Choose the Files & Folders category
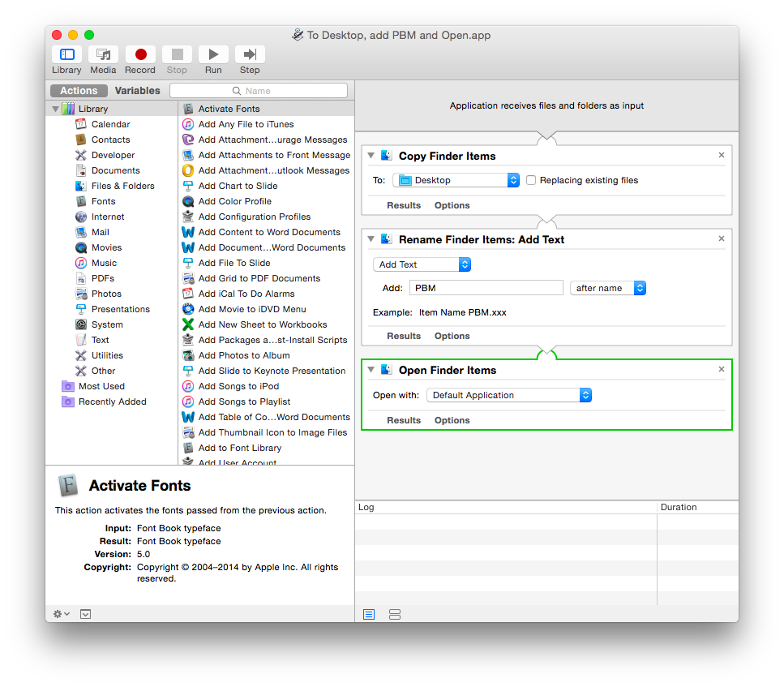 click(122, 186)
